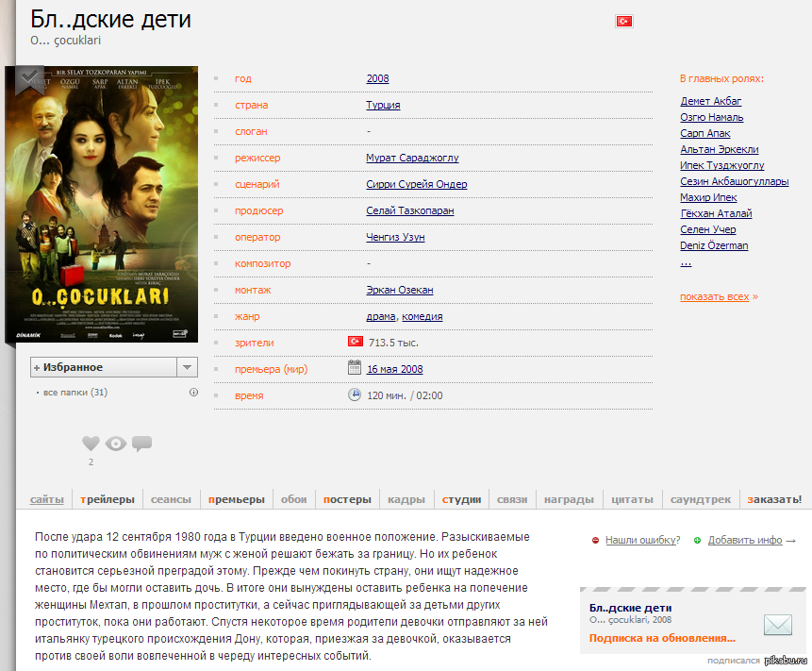Image resolution: width=812 pixels, height=671 pixels.
Task: Click the year 2008 link
Action: point(377,78)
